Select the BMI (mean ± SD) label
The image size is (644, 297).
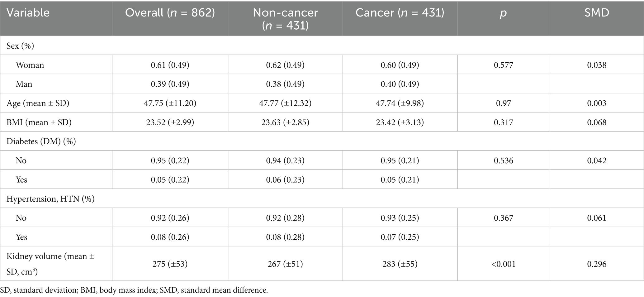point(39,122)
